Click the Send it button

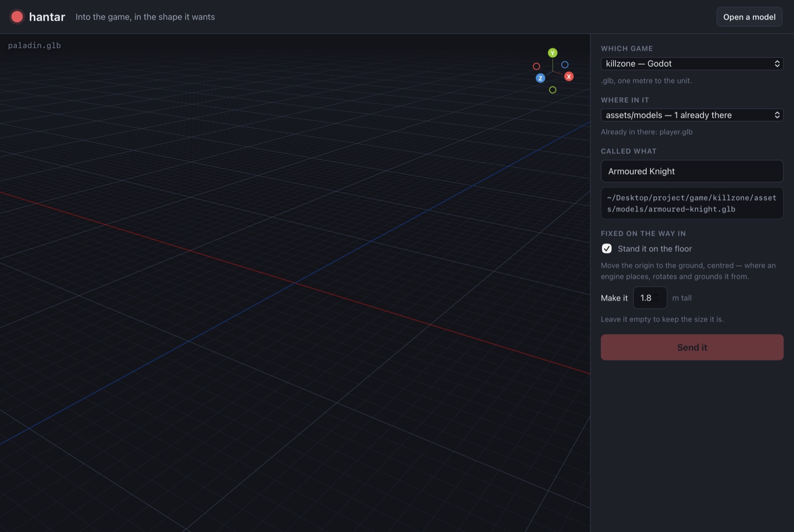click(692, 347)
